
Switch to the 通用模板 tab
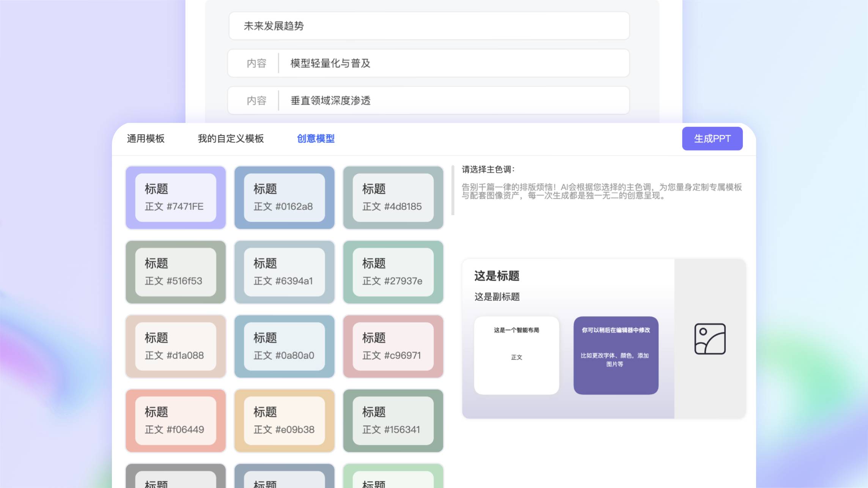pos(146,139)
